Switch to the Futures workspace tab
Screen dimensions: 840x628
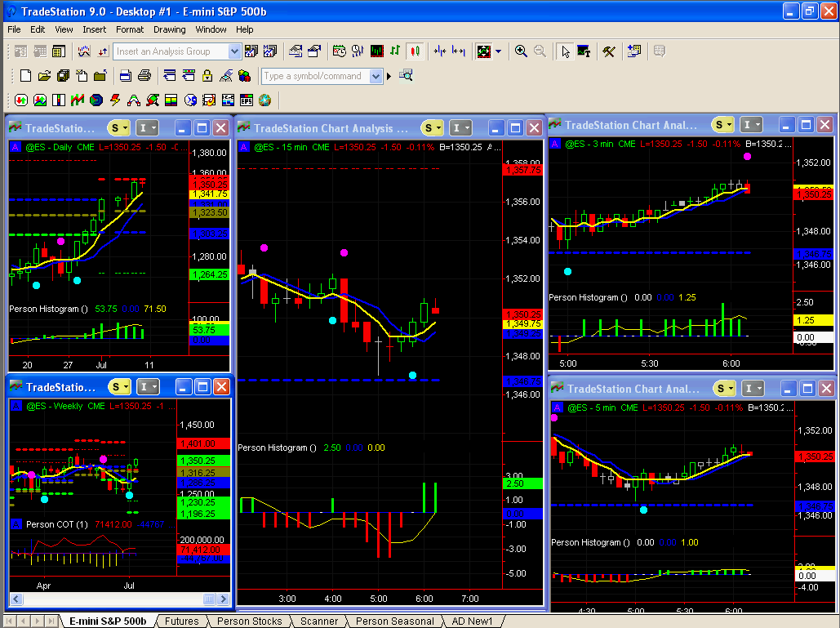[181, 621]
